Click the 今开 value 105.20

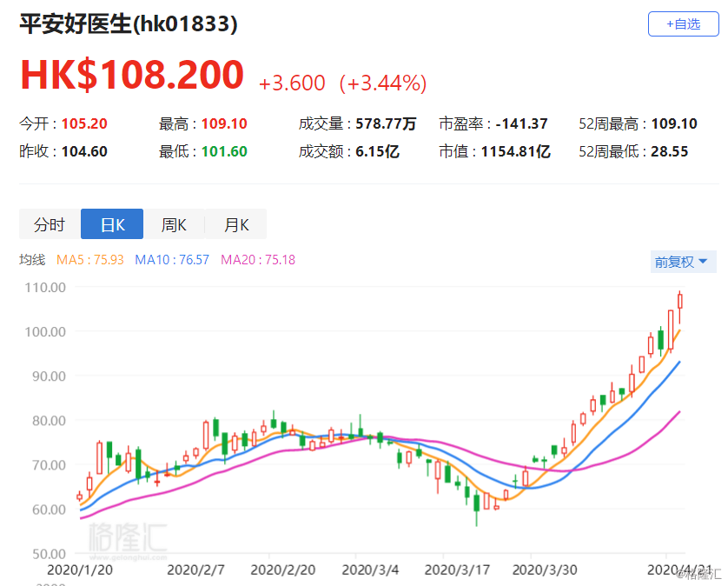point(84,123)
